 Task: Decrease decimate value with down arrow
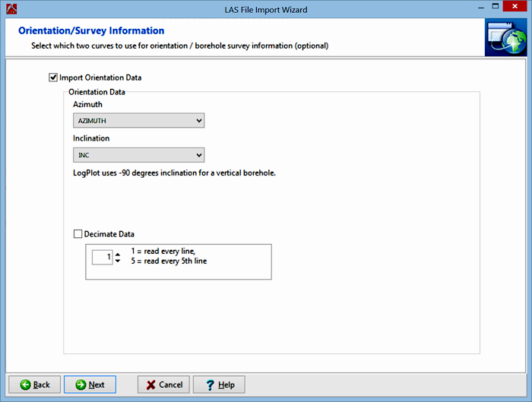[x=118, y=261]
